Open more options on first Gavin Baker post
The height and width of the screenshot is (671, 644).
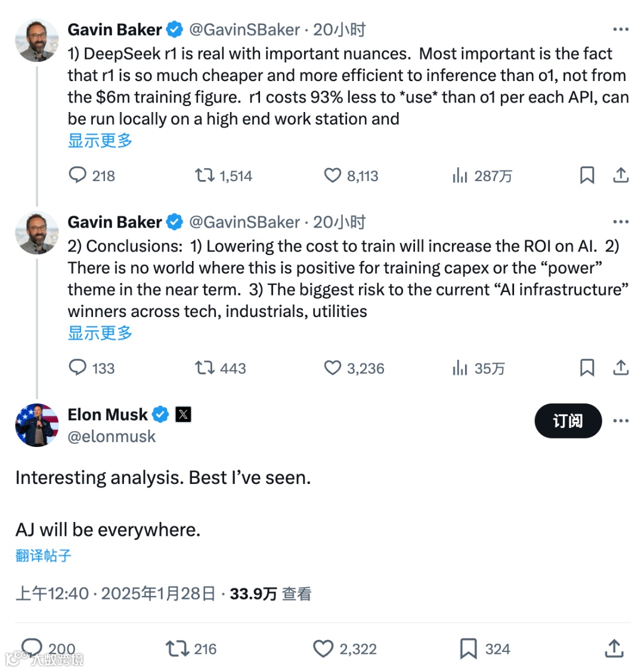tap(621, 29)
